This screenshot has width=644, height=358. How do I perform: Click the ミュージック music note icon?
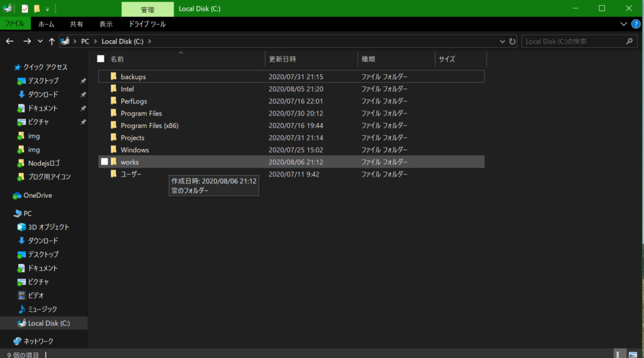21,309
